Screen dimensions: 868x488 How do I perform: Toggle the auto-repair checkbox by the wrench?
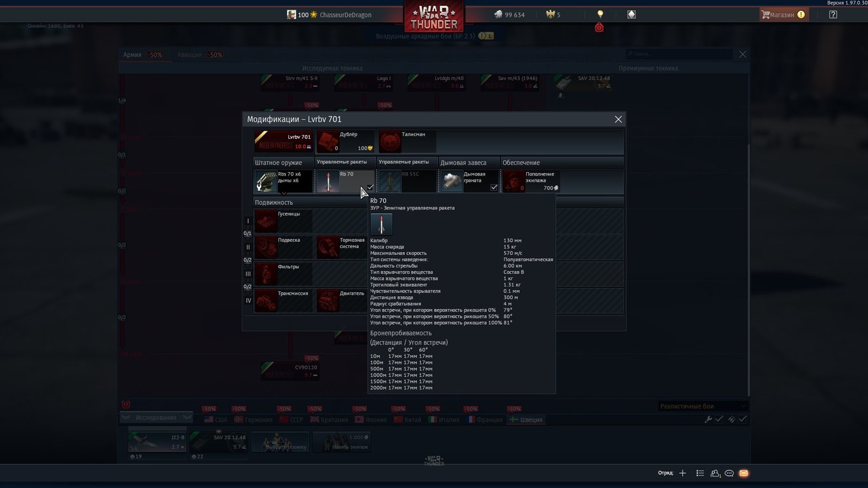tap(719, 420)
